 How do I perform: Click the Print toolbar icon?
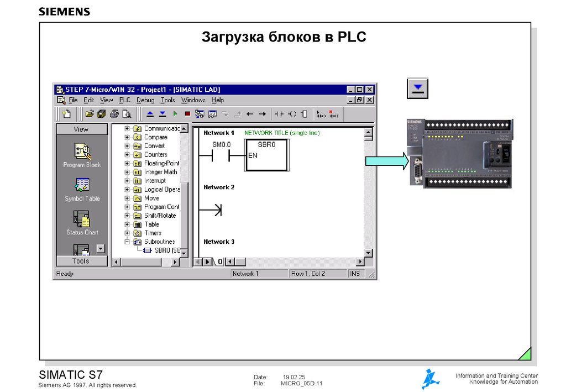114,114
